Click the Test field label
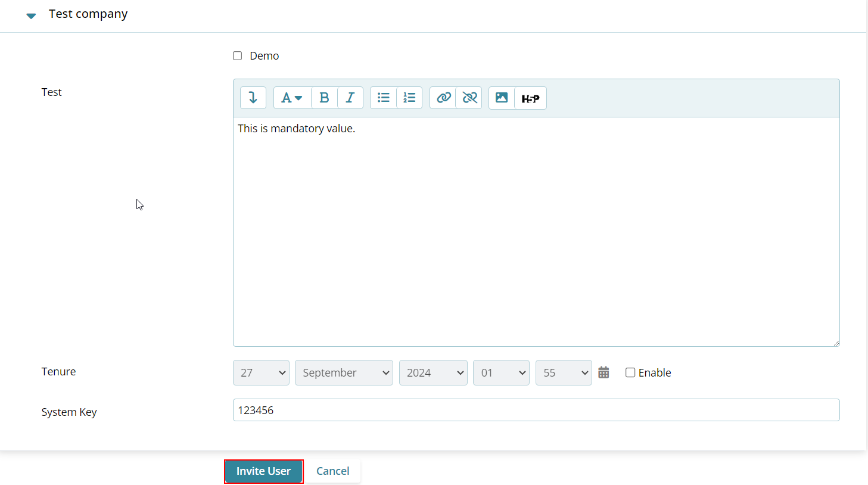This screenshot has height=485, width=868. coord(51,92)
